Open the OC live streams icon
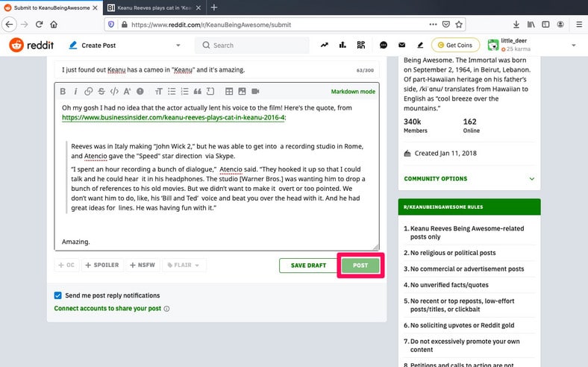The image size is (588, 367). pos(360,45)
